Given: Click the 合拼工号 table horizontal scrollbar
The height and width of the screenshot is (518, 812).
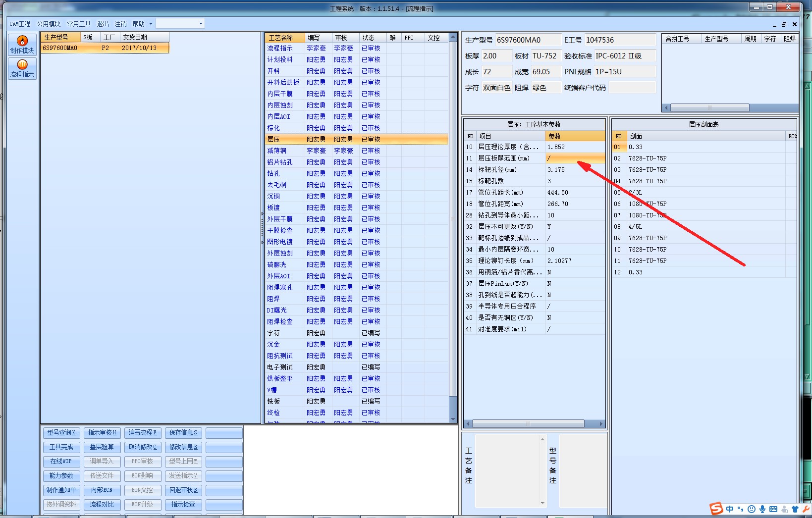Looking at the screenshot, I should (x=730, y=107).
